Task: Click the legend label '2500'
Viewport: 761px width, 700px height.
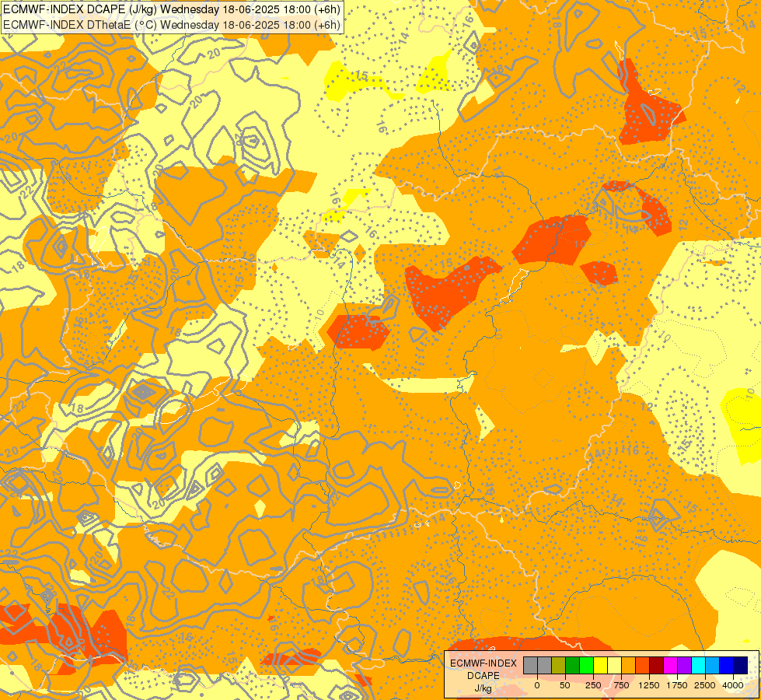Action: click(x=705, y=685)
